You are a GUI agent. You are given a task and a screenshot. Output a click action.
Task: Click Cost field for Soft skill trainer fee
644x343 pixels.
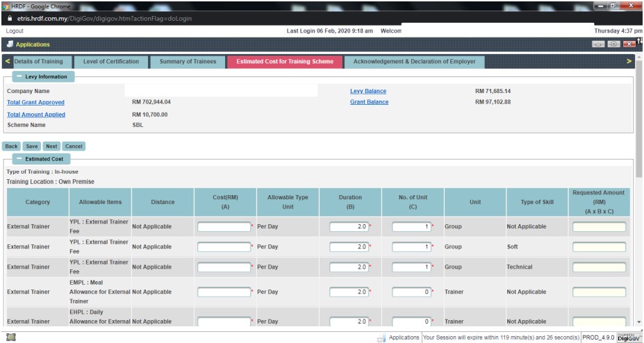[224, 247]
